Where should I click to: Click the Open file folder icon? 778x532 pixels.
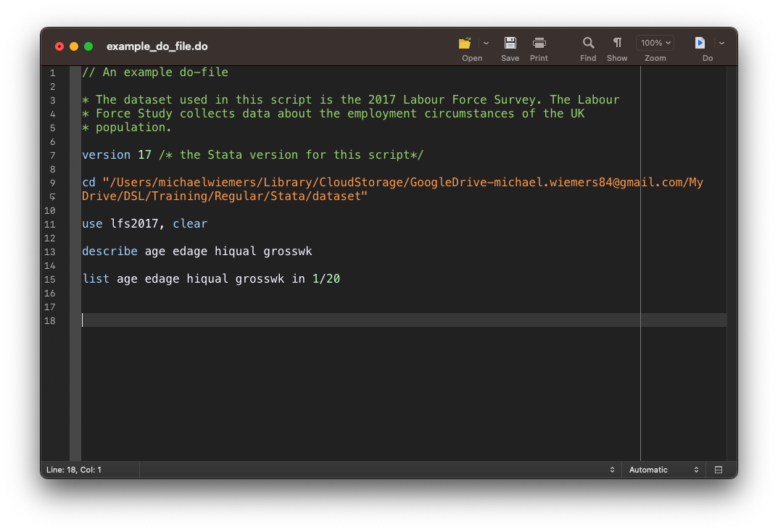point(465,43)
